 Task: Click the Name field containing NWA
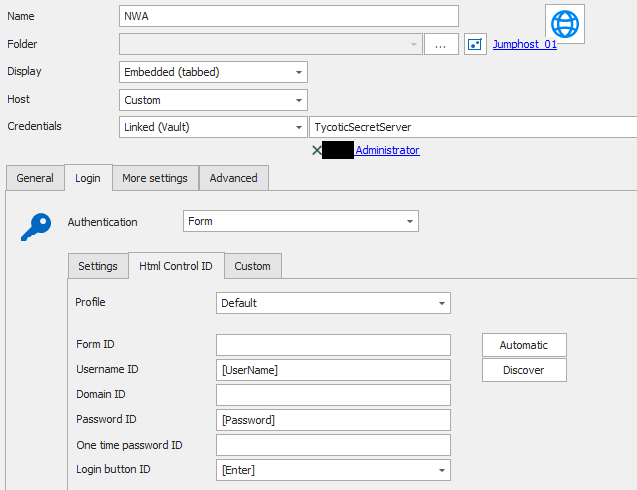pyautogui.click(x=289, y=16)
